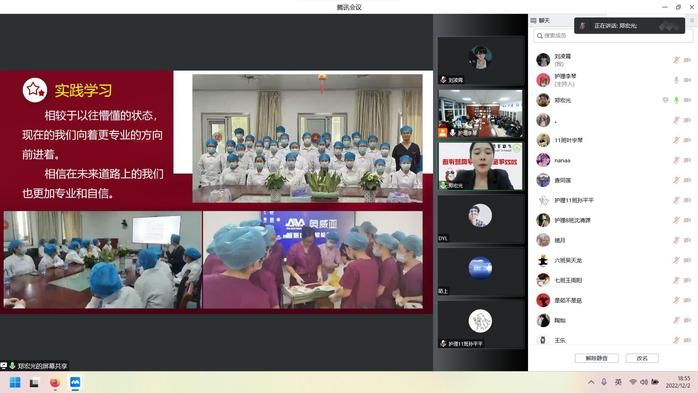698x393 pixels.
Task: Open the Windows Start menu icon
Action: click(15, 382)
